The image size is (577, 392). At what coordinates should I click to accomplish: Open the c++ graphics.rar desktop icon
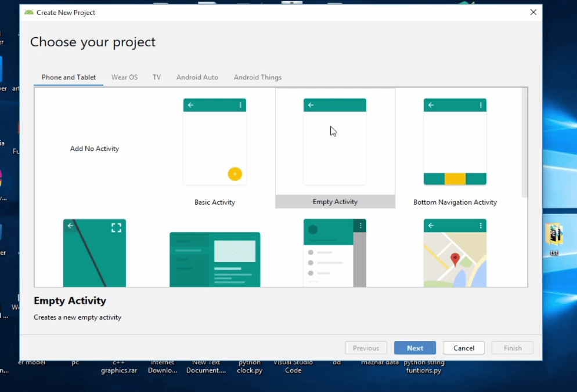[x=119, y=366]
